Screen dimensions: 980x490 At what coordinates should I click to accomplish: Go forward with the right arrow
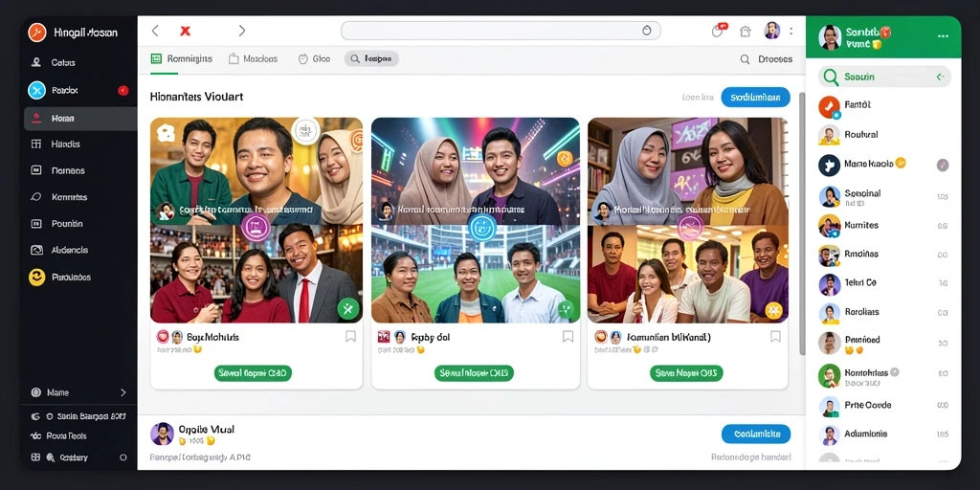click(242, 31)
